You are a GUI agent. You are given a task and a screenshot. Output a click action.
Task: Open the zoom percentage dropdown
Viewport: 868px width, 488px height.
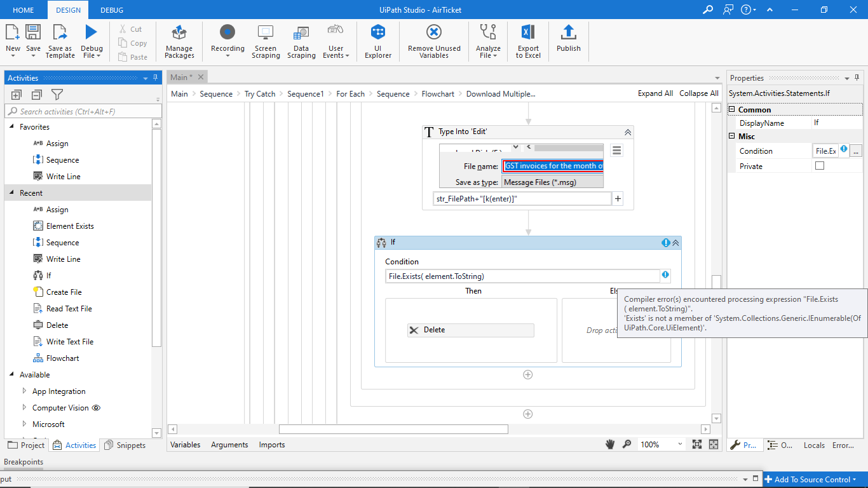(681, 444)
